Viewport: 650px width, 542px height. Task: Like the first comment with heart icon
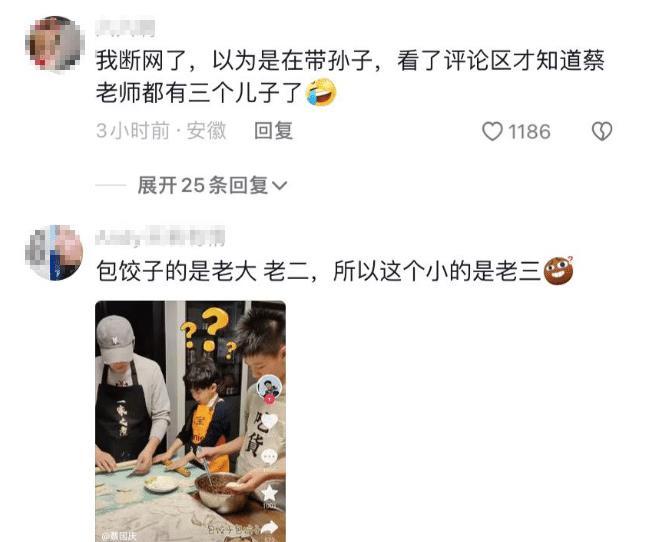click(492, 131)
